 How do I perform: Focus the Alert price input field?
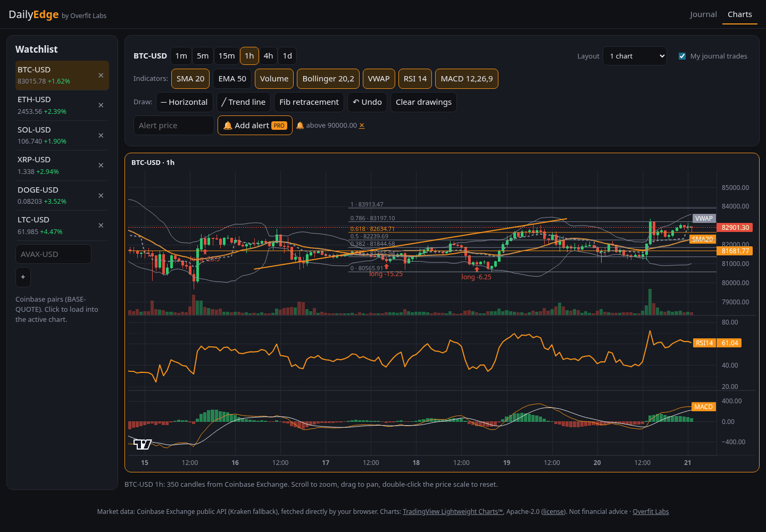173,126
